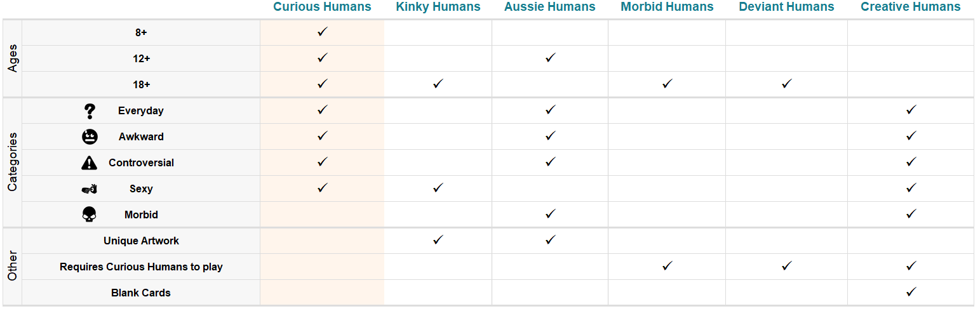The height and width of the screenshot is (311, 980).
Task: Click the Curious Humans 8+ checkmark
Action: (322, 32)
